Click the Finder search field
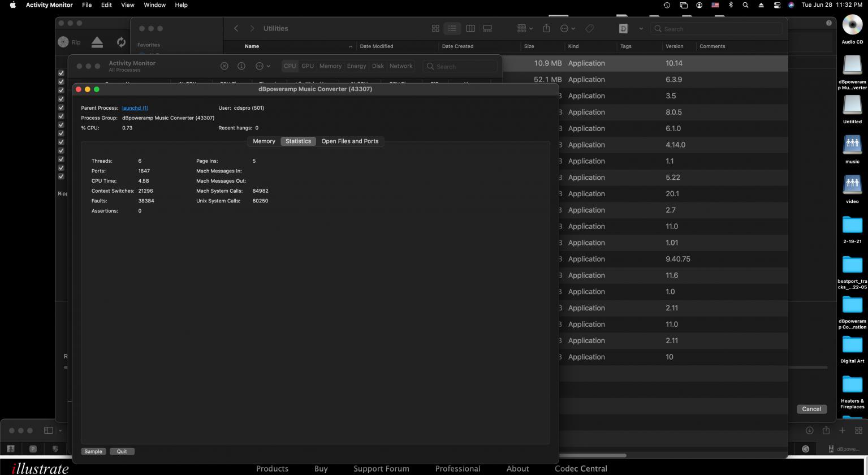This screenshot has height=475, width=868. [718, 28]
